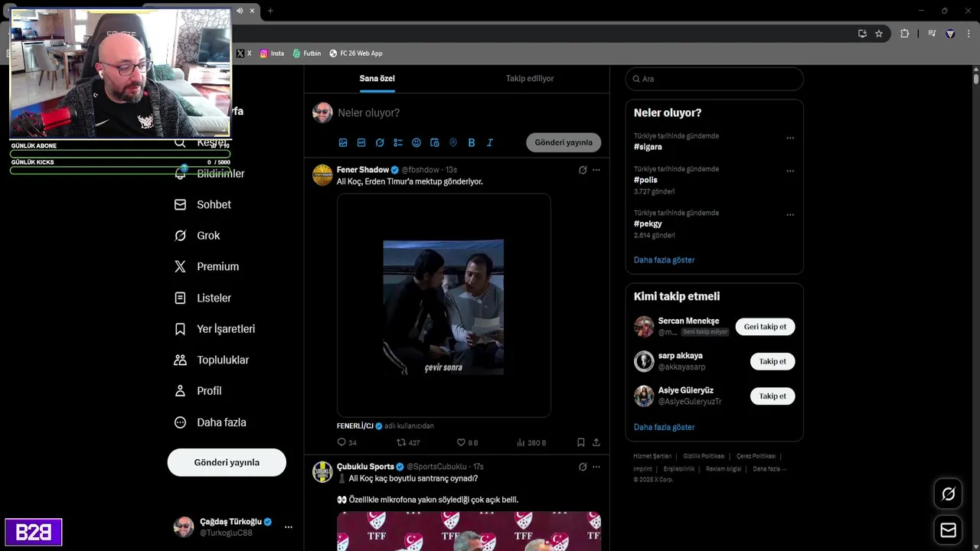Bookmark this page with the star icon
The image size is (980, 551).
click(879, 34)
